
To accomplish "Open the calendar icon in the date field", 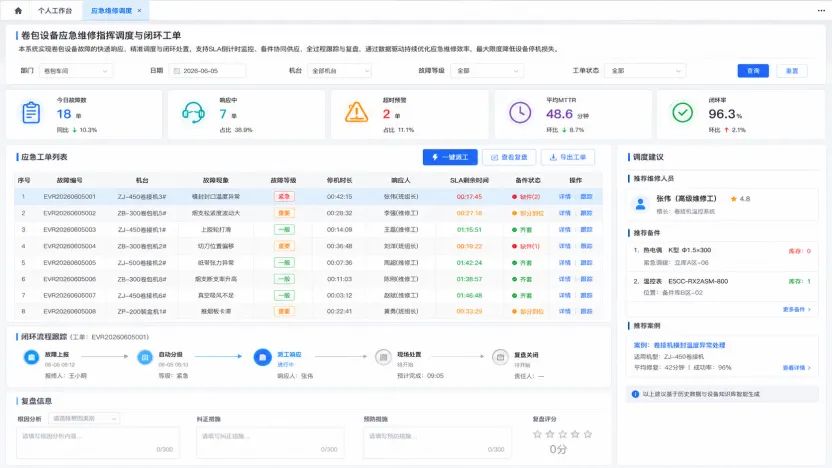I will point(177,71).
